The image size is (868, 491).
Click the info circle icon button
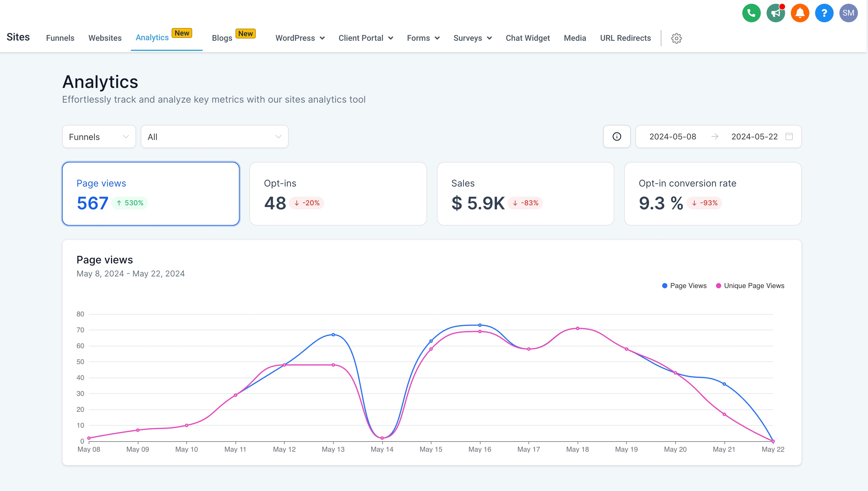(616, 136)
